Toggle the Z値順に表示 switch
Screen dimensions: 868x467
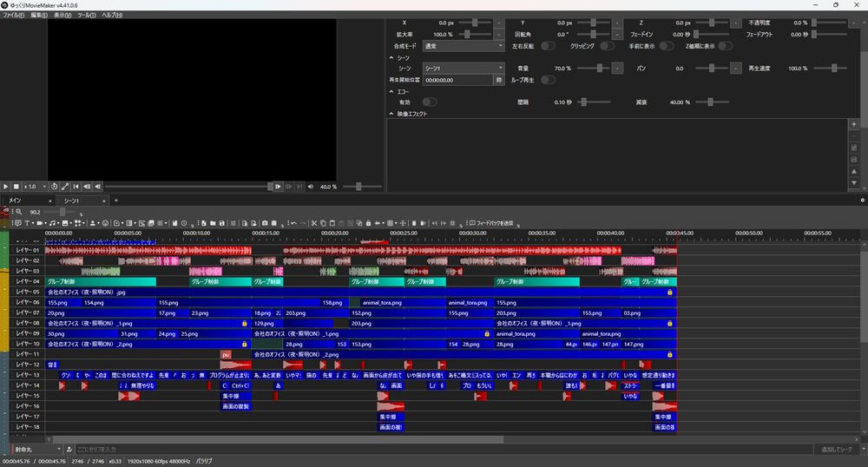tap(725, 46)
